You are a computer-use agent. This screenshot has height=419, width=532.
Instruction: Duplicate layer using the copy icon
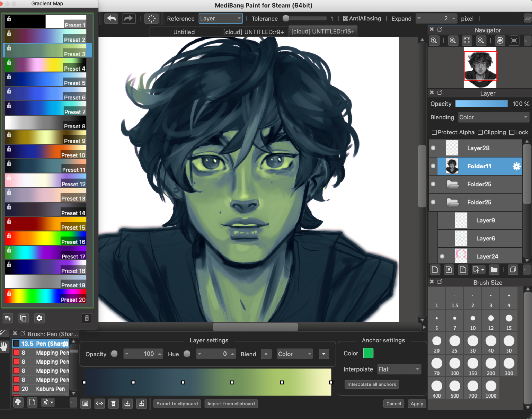pos(513,269)
